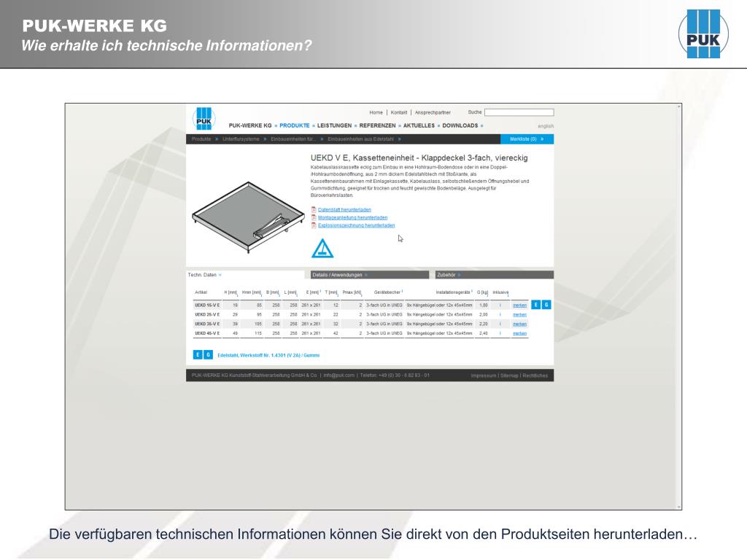747x560 pixels.
Task: Click article name UEKD 45-V E
Action: [207, 333]
